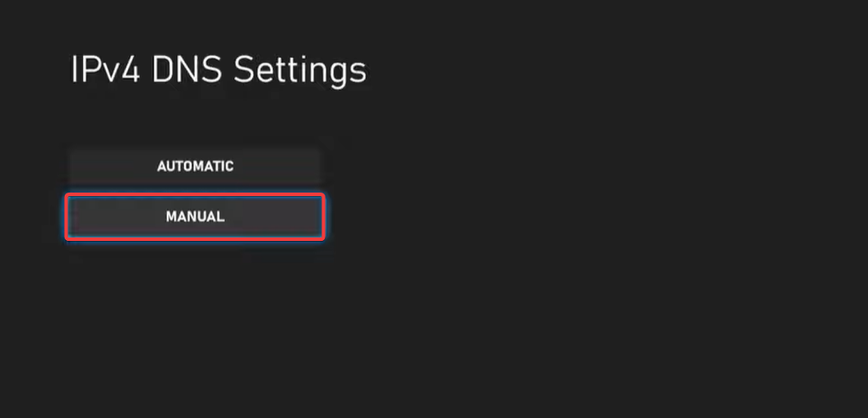The height and width of the screenshot is (418, 868).
Task: Enable manual IPv4 DNS configuration
Action: (x=195, y=217)
